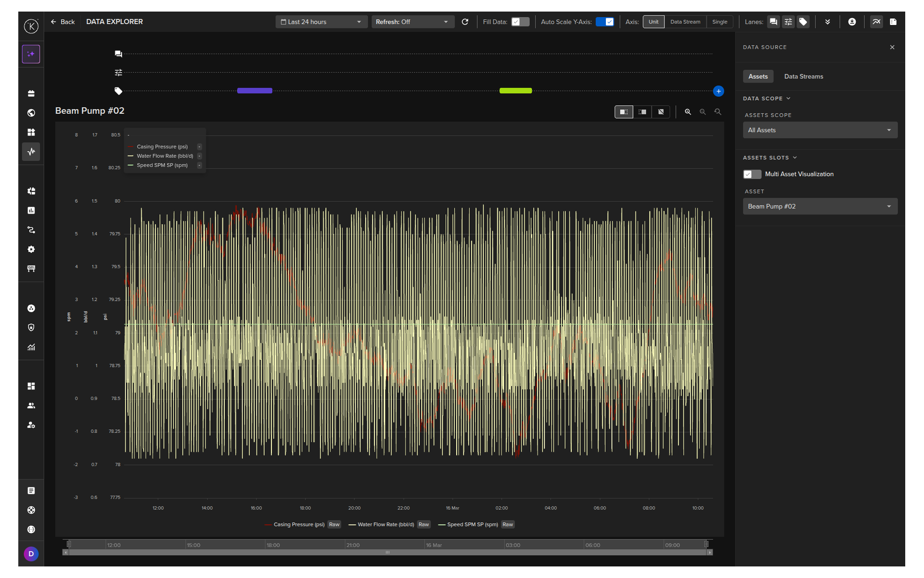Collapse the Assets Slots section
This screenshot has height=578, width=924.
tap(770, 158)
